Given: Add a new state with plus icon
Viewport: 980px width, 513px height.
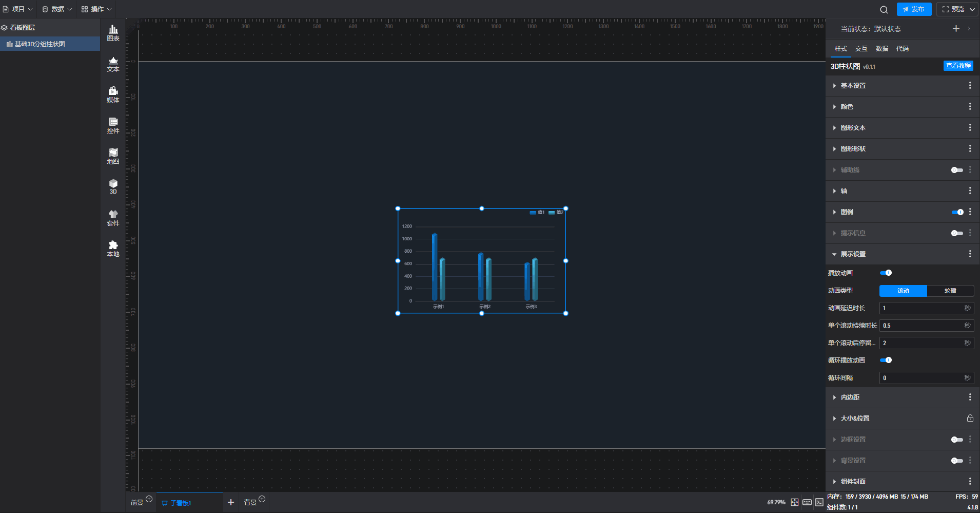Looking at the screenshot, I should click(x=956, y=29).
